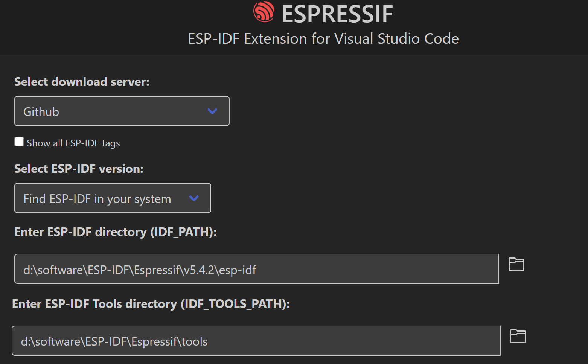Browse folder for IDF_PATH directory
The height and width of the screenshot is (364, 588).
[516, 264]
